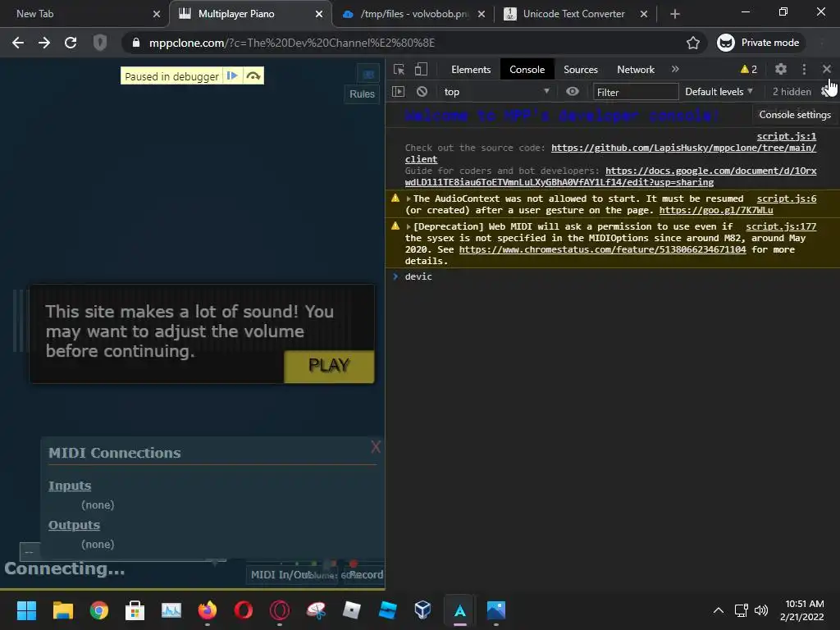This screenshot has width=840, height=630.
Task: Open Photos app from taskbar
Action: point(496,610)
